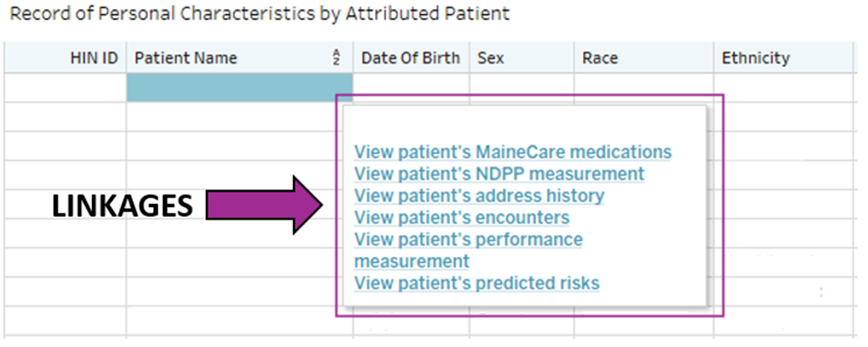Click the first row HIN ID cell
This screenshot has height=347, width=868.
click(x=65, y=87)
